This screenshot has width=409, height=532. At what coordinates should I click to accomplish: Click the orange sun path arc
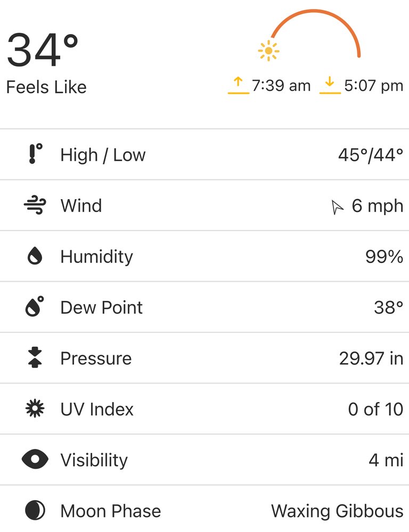tap(315, 30)
